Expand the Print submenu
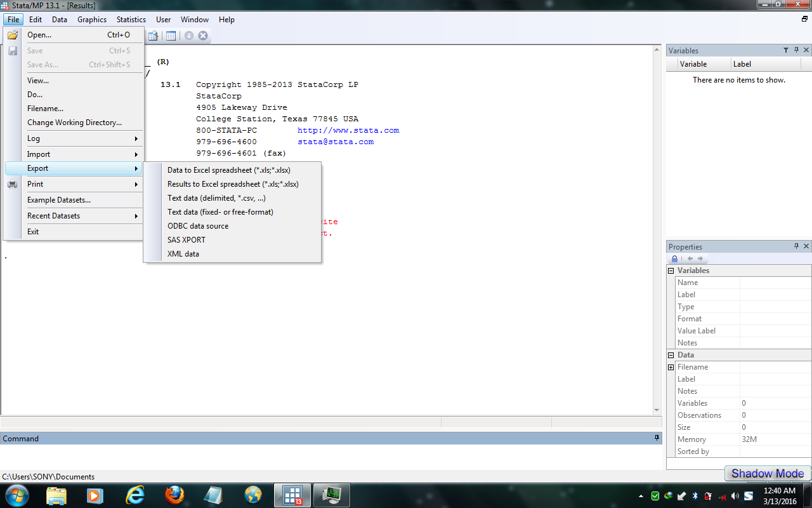 [x=74, y=184]
